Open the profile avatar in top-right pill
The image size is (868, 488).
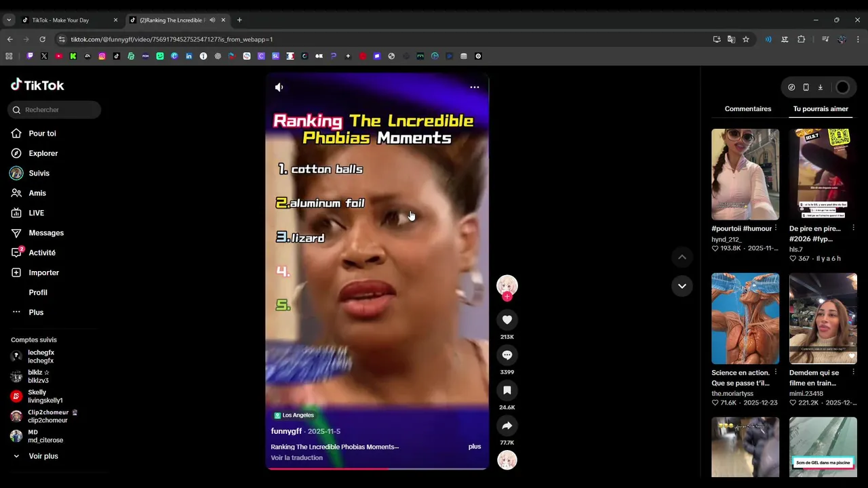pos(842,87)
